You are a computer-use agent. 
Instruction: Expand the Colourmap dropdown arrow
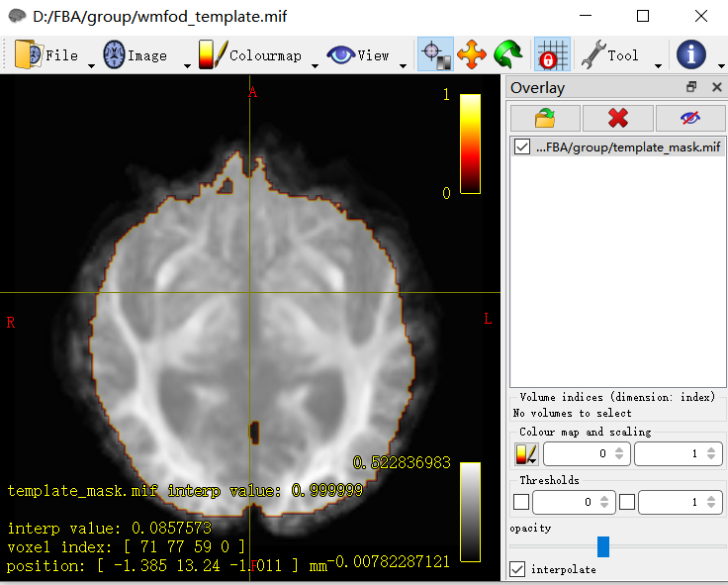(316, 65)
